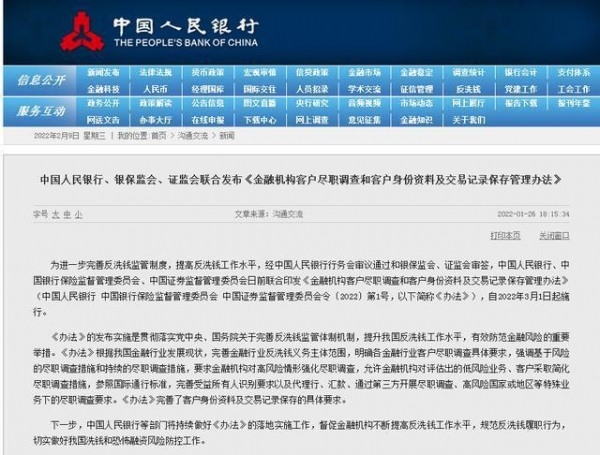The height and width of the screenshot is (455, 600).
Task: Open the 政策解读 menu item
Action: (155, 103)
